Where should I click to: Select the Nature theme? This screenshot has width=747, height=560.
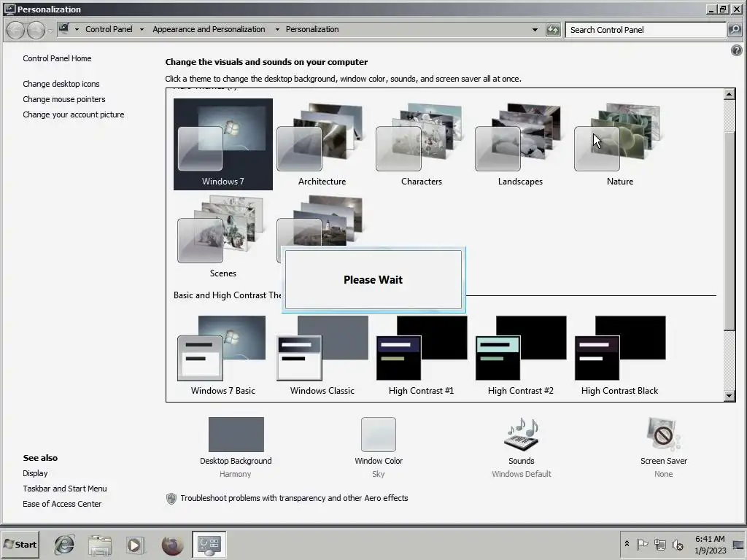click(x=619, y=144)
